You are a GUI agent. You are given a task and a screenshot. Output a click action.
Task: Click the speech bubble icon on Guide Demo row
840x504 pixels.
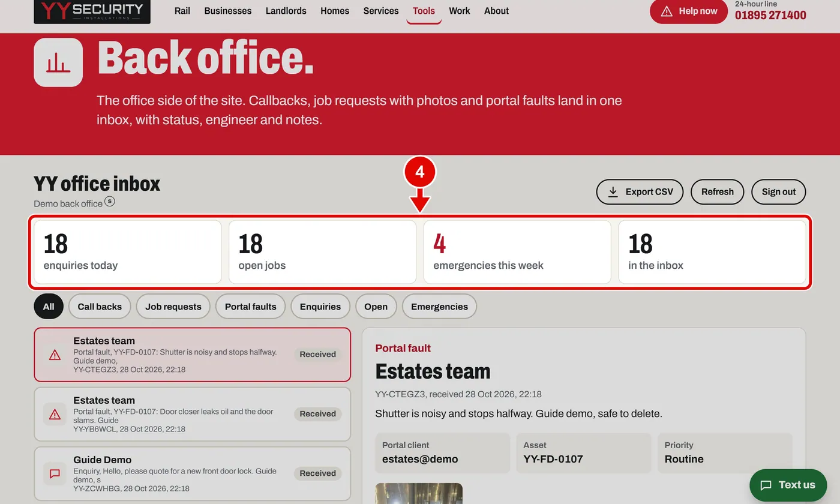pyautogui.click(x=55, y=474)
